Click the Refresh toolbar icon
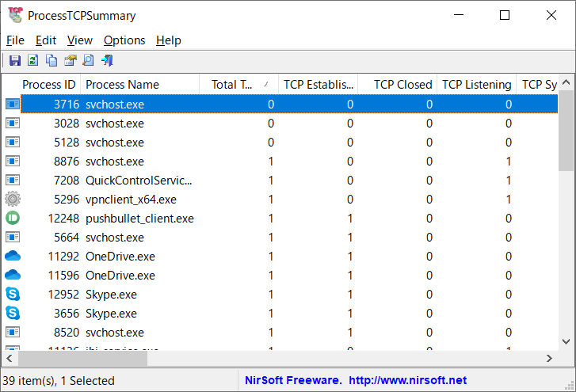Screen dimensions: 576x392 coord(32,60)
